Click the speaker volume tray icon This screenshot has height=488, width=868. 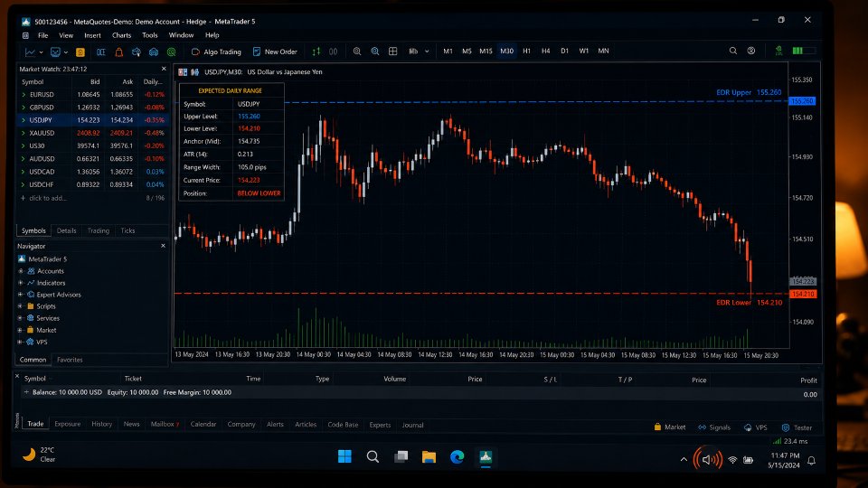click(708, 460)
